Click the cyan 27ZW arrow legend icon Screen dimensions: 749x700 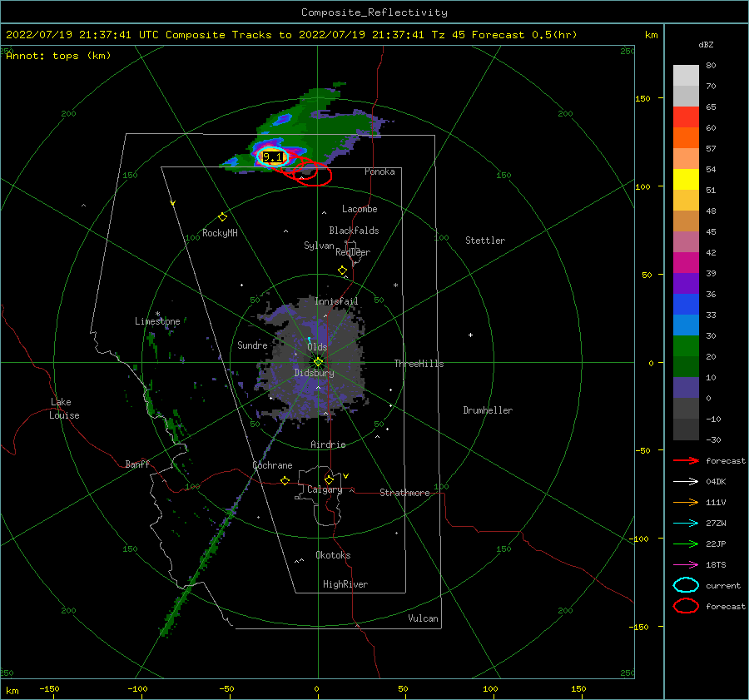click(686, 524)
